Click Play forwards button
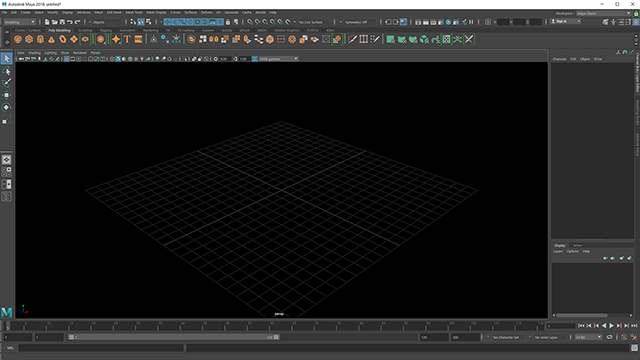 pyautogui.click(x=611, y=326)
